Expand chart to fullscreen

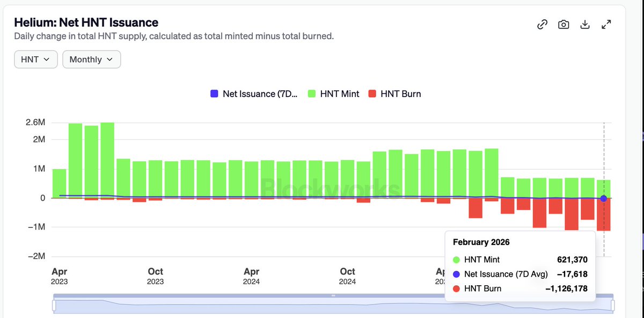tap(606, 24)
